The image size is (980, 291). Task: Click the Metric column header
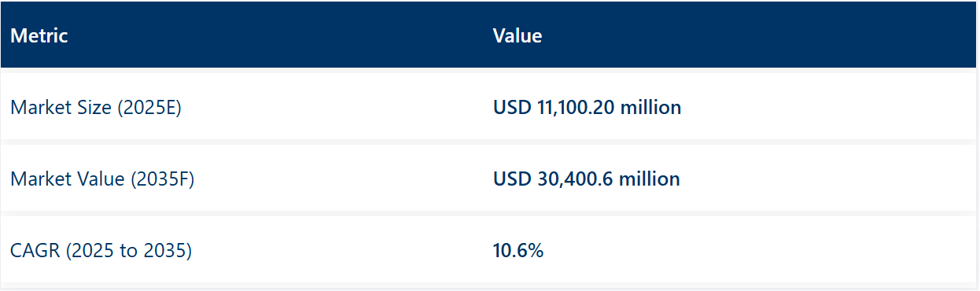tap(39, 36)
